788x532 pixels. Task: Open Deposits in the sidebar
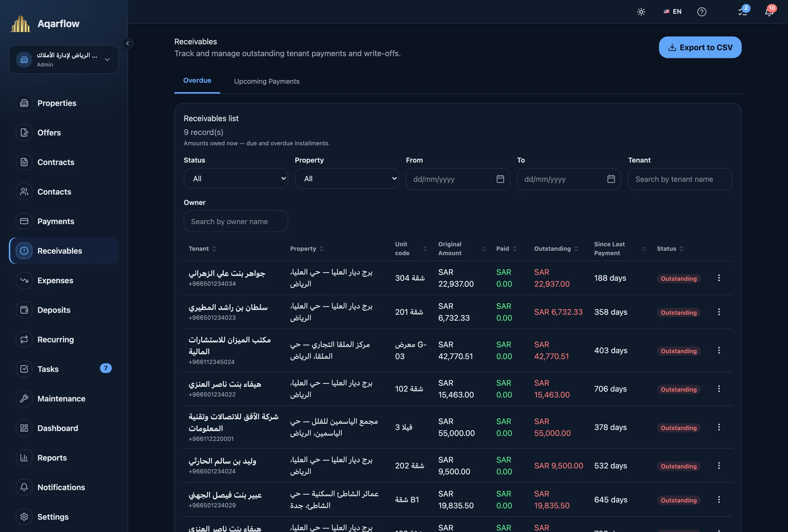point(64,310)
